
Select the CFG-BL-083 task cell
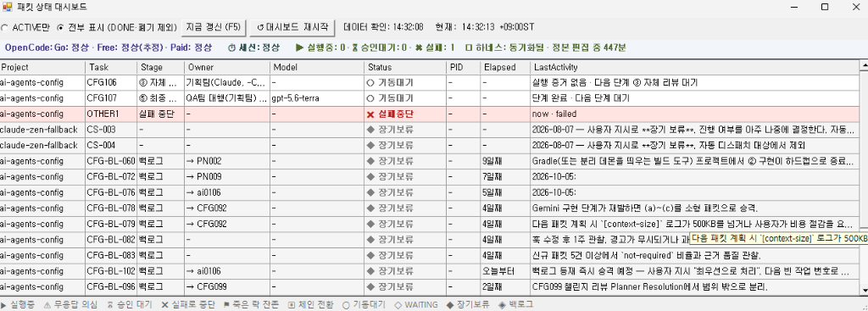tap(111, 256)
